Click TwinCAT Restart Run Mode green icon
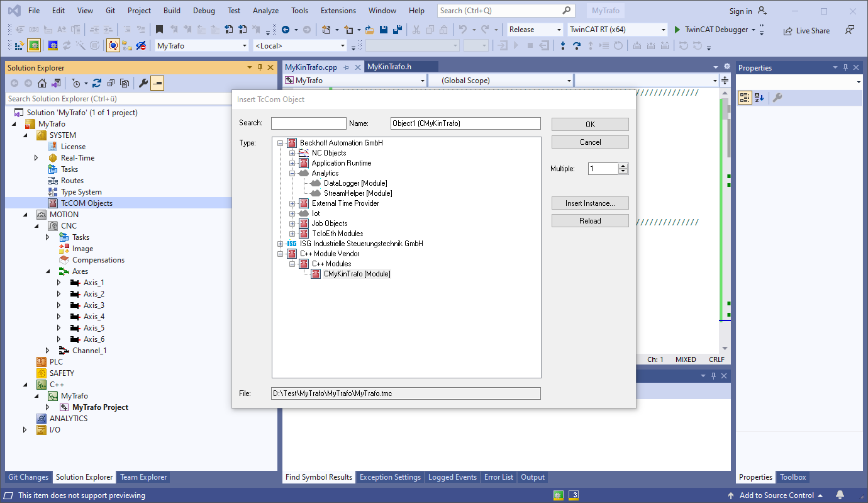 point(34,45)
